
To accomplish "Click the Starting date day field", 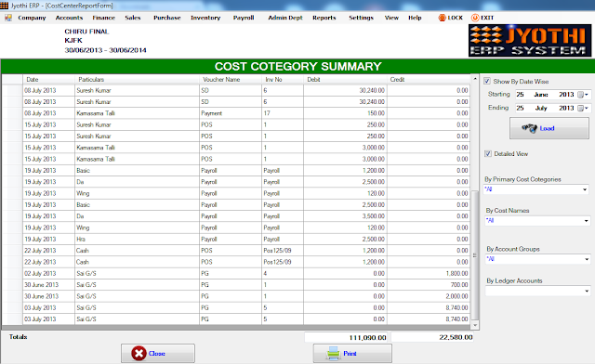I will pos(521,95).
